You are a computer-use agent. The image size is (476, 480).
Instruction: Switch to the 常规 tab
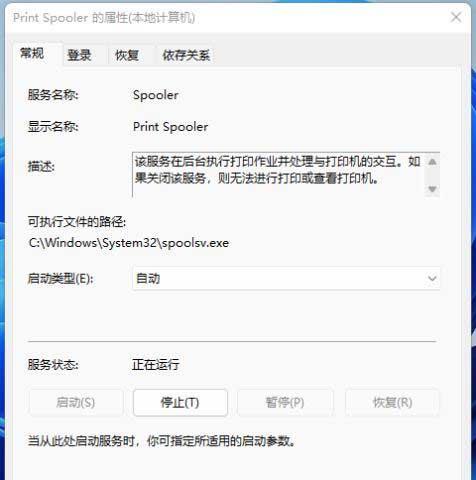tap(32, 53)
